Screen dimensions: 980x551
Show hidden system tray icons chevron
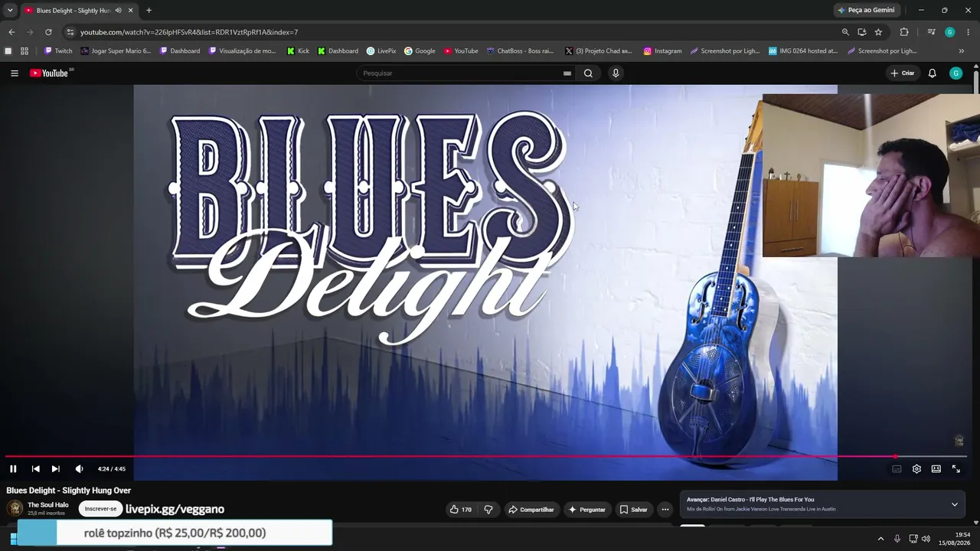[880, 539]
